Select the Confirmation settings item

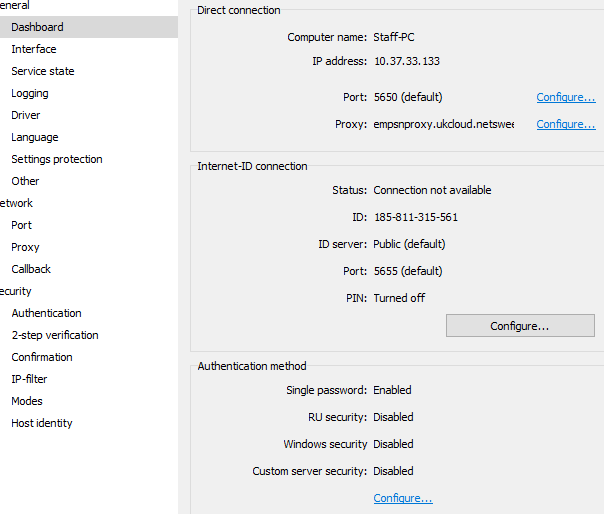pos(42,357)
